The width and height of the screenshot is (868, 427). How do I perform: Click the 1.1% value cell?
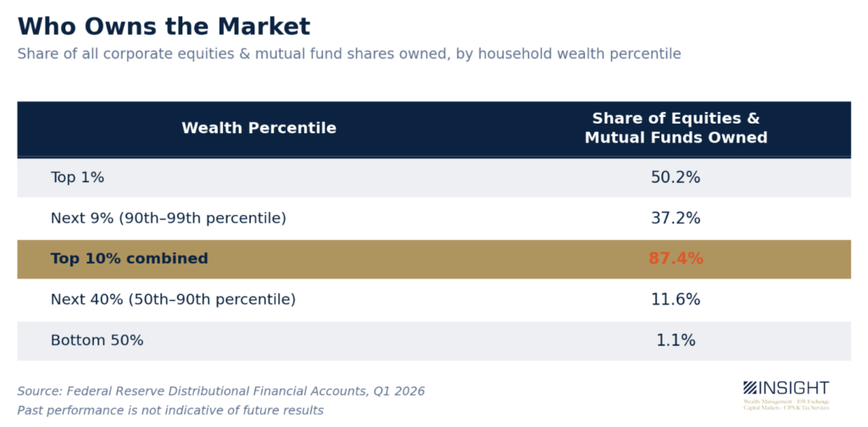tap(676, 341)
